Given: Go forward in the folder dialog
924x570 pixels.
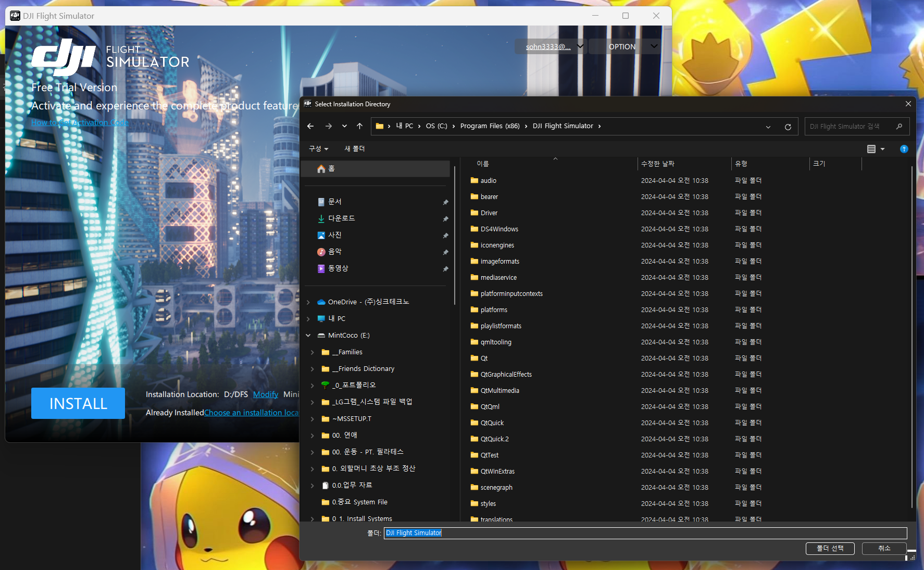Looking at the screenshot, I should (x=328, y=126).
